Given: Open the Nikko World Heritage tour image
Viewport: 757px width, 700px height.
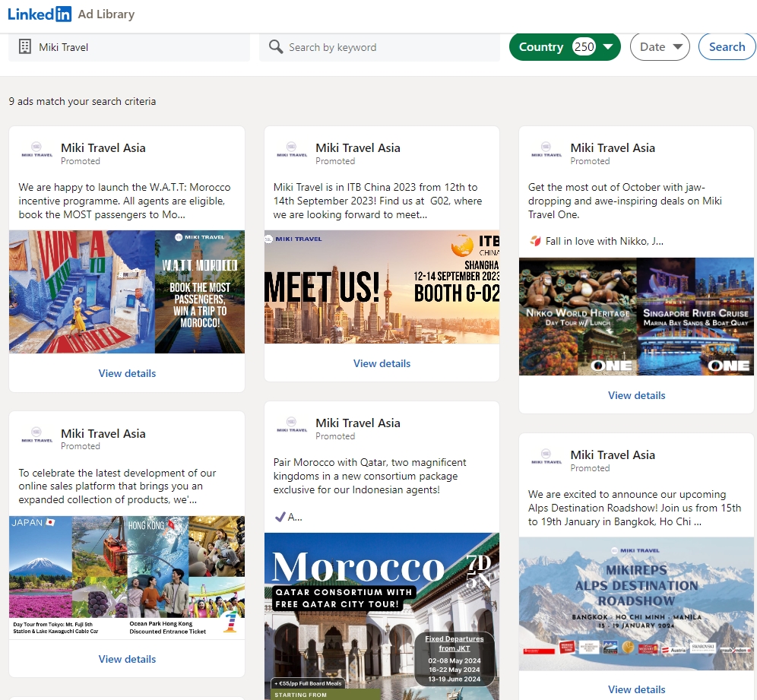Looking at the screenshot, I should [x=636, y=316].
